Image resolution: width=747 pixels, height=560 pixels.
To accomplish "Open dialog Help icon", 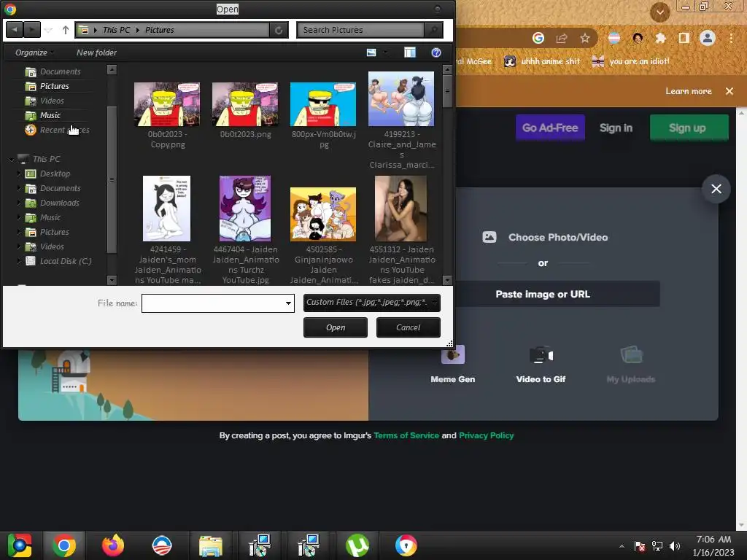I will (436, 52).
